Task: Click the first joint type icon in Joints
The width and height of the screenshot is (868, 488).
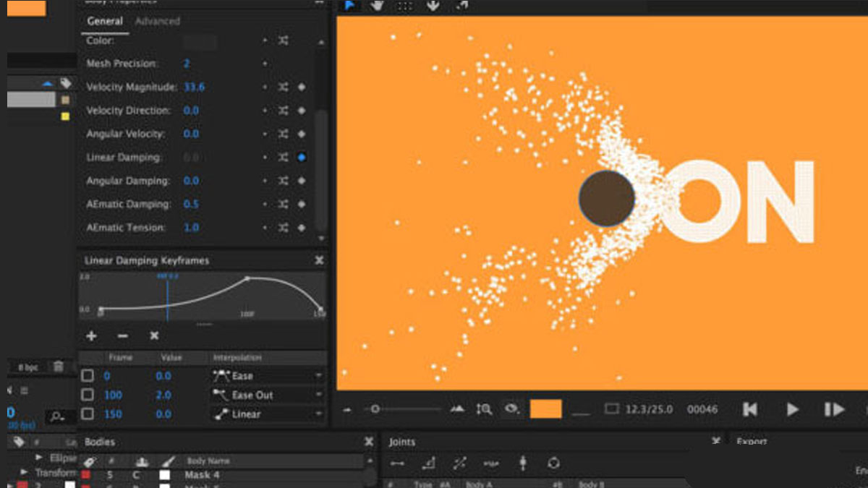Action: click(397, 463)
